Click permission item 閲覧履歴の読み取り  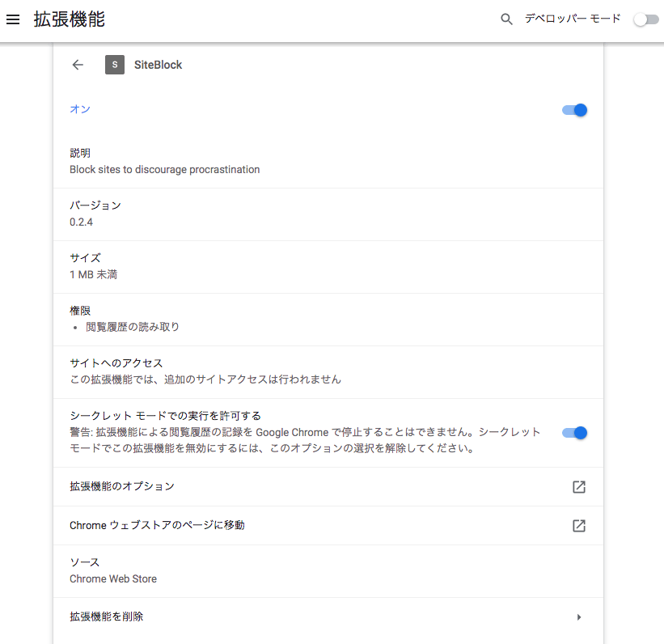(133, 327)
